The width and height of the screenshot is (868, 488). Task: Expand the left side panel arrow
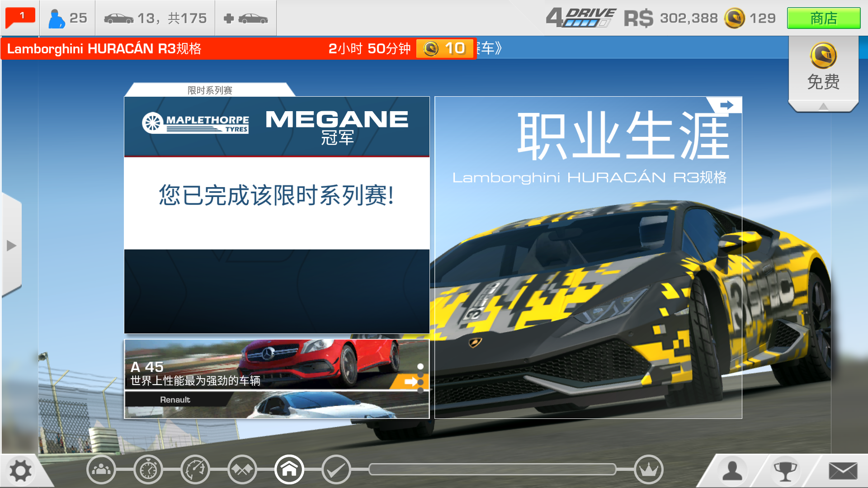pyautogui.click(x=11, y=245)
